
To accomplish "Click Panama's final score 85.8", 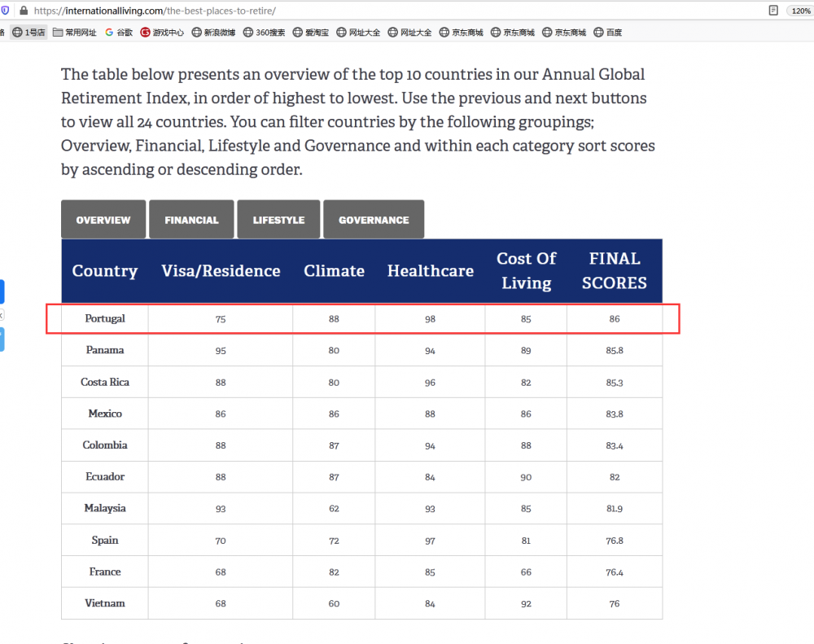I will (x=614, y=351).
